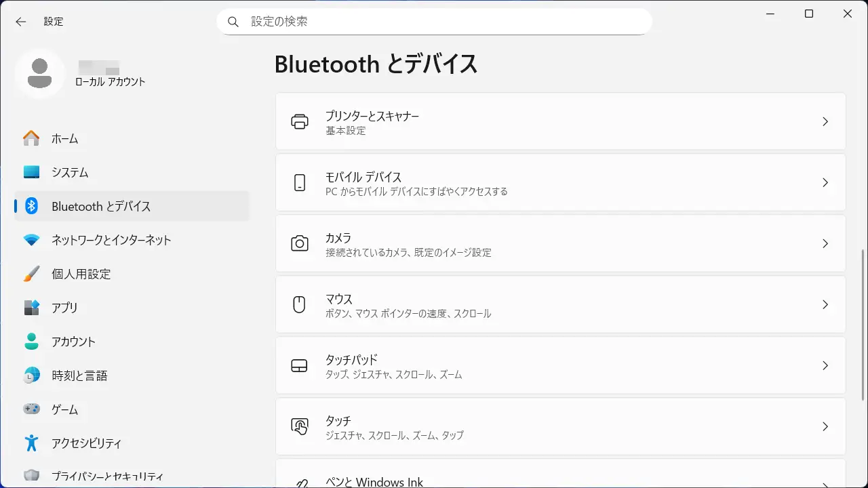Click the search magnifier icon
The height and width of the screenshot is (488, 868).
233,22
